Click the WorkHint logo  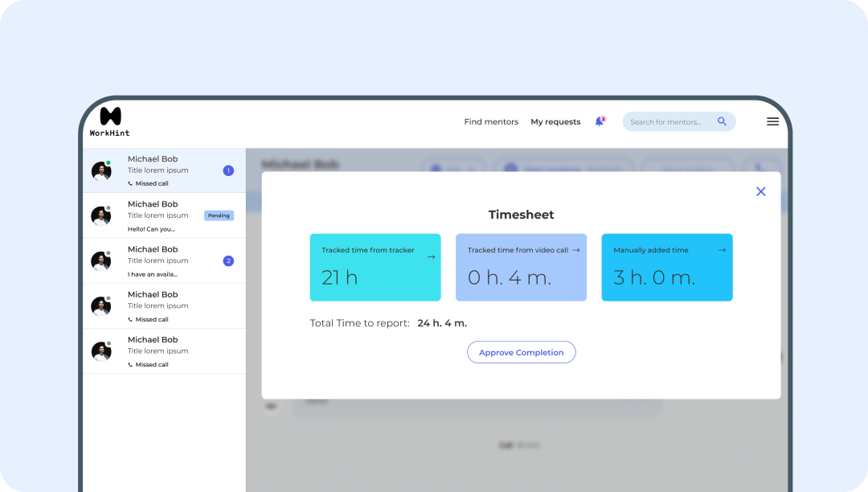110,121
